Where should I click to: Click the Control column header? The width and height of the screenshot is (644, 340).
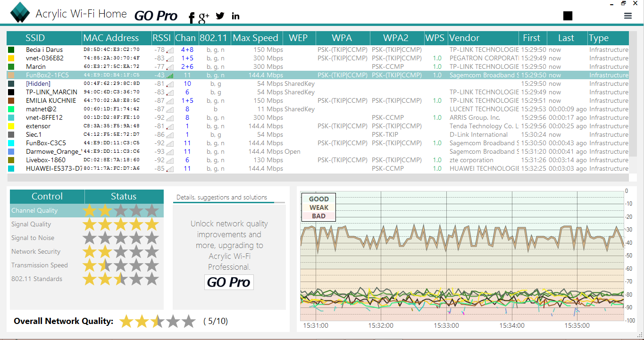coord(47,197)
